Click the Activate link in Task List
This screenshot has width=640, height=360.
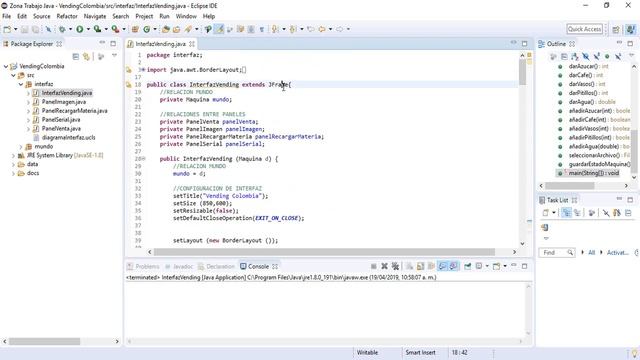point(618,253)
